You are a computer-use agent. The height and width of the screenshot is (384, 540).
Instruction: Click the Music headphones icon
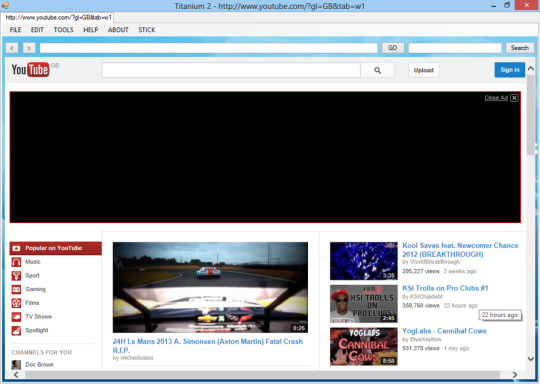(16, 262)
